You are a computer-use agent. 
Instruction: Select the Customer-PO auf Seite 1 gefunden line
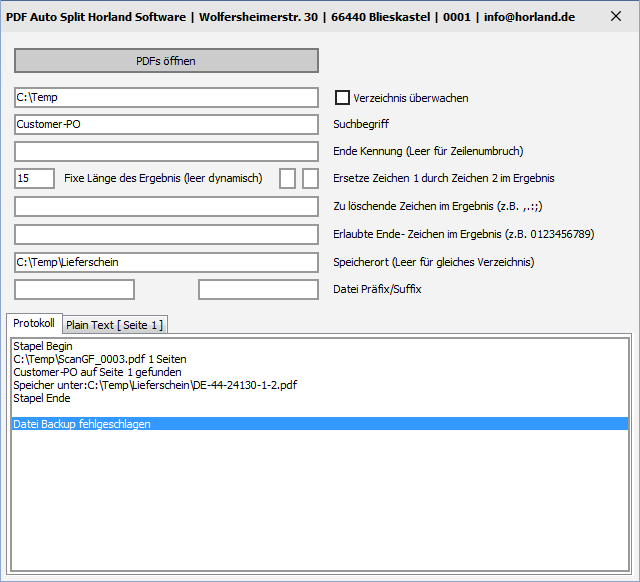(x=320, y=372)
